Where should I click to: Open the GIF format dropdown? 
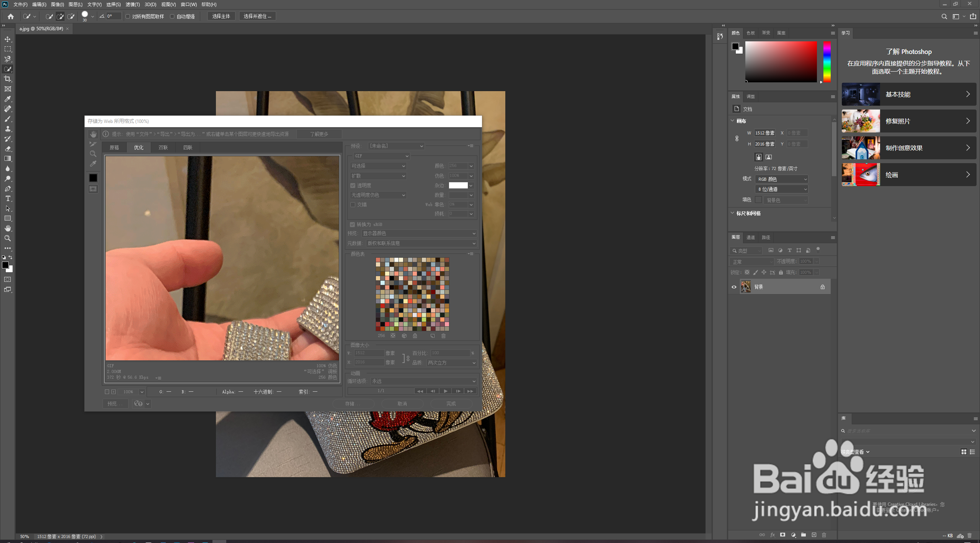[381, 156]
